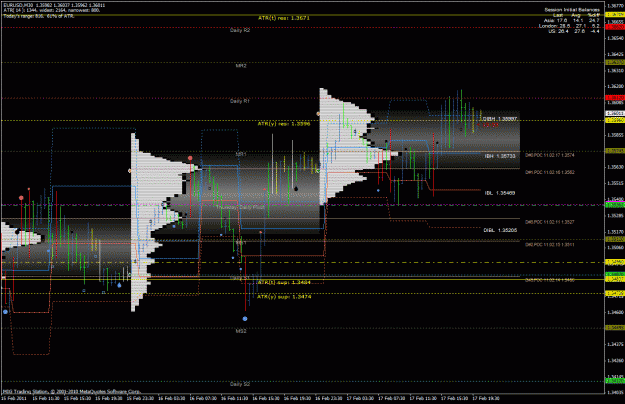
Task: Click the 'IBL 1.35469' label
Action: pyautogui.click(x=500, y=193)
